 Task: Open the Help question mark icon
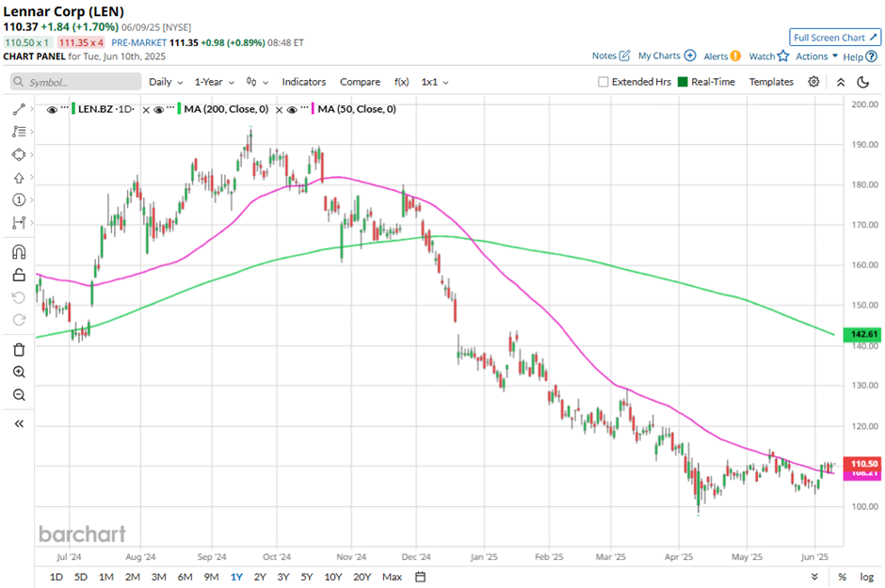pyautogui.click(x=872, y=56)
